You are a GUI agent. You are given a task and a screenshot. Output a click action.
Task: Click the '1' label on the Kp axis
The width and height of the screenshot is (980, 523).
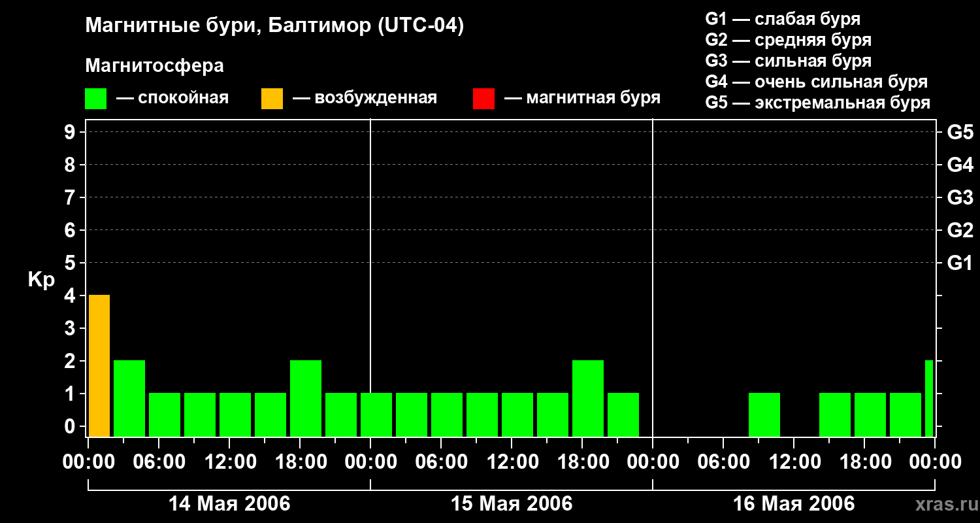71,394
